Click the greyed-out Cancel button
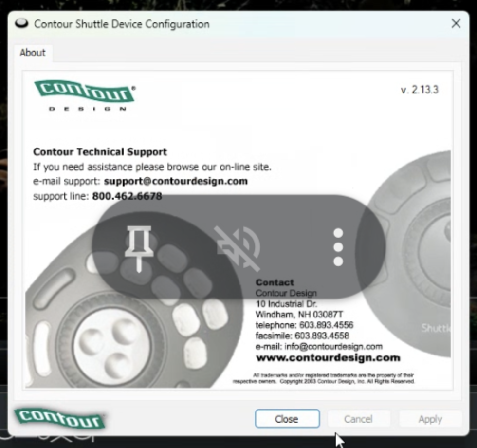This screenshot has width=477, height=448. [x=358, y=419]
